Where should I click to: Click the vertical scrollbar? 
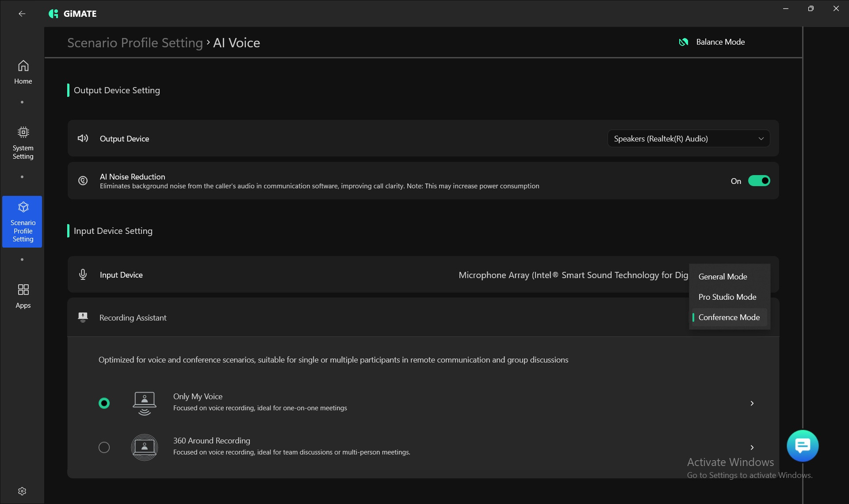[803, 221]
